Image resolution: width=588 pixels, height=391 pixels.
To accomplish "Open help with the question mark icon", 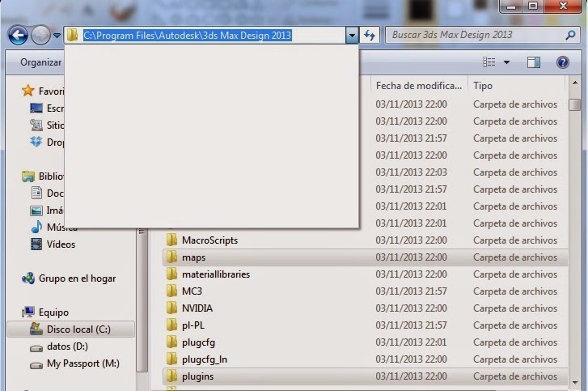I will pos(562,62).
